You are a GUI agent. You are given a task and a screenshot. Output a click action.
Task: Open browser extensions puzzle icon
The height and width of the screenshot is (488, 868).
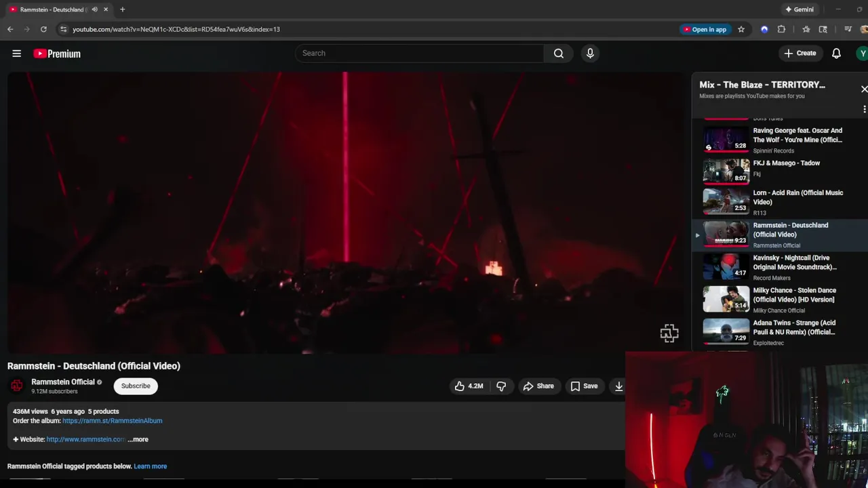tap(781, 29)
